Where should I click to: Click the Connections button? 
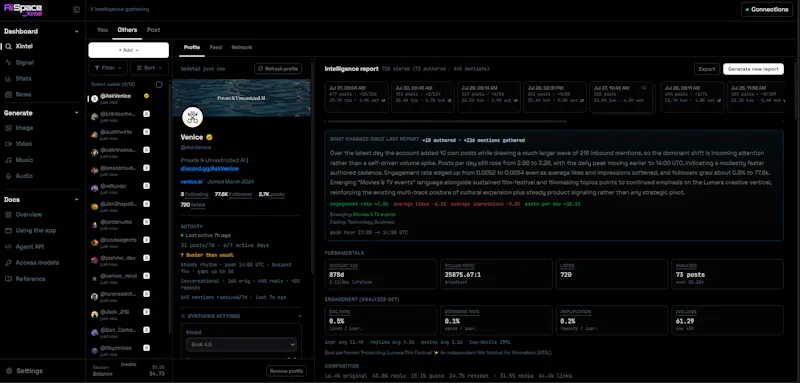pos(767,9)
